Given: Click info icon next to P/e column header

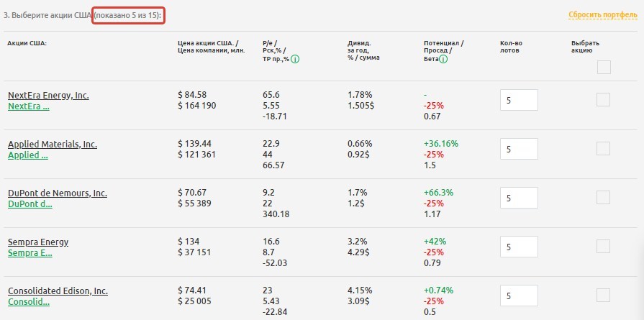Looking at the screenshot, I should point(296,60).
